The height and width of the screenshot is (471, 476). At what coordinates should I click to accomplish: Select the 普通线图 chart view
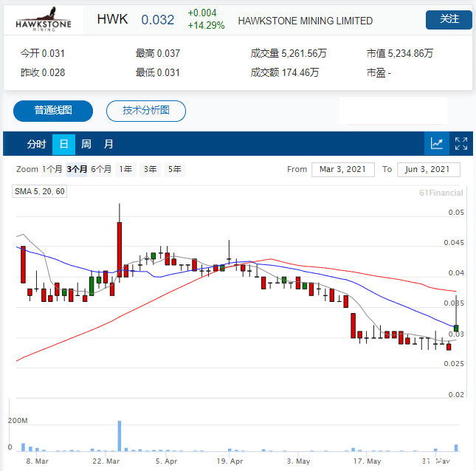coord(53,111)
